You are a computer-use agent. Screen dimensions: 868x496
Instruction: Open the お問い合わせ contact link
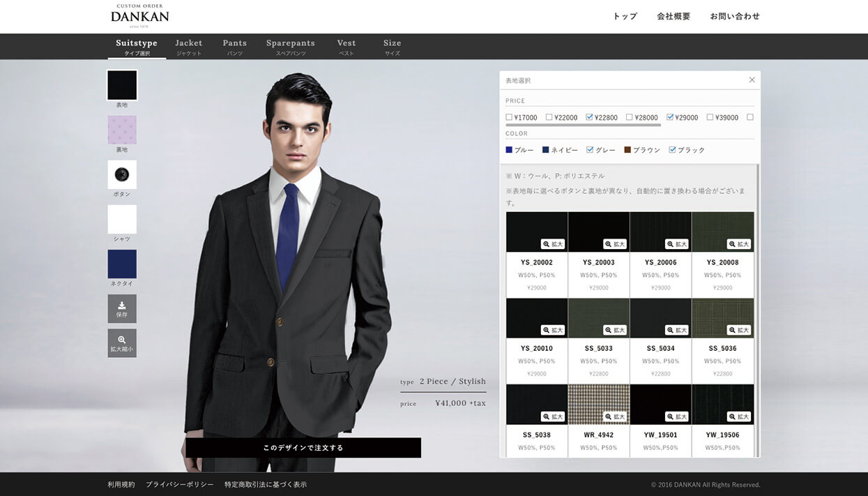pyautogui.click(x=735, y=16)
